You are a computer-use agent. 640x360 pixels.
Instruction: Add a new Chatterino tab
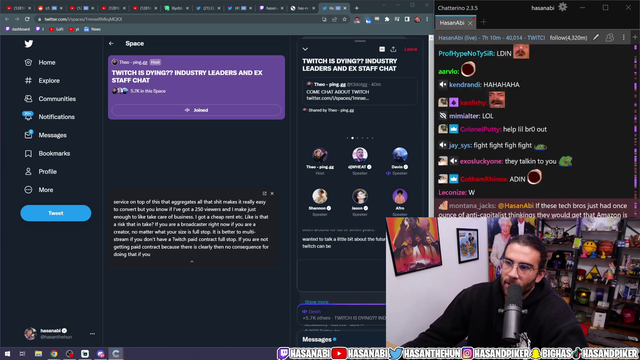[x=484, y=22]
